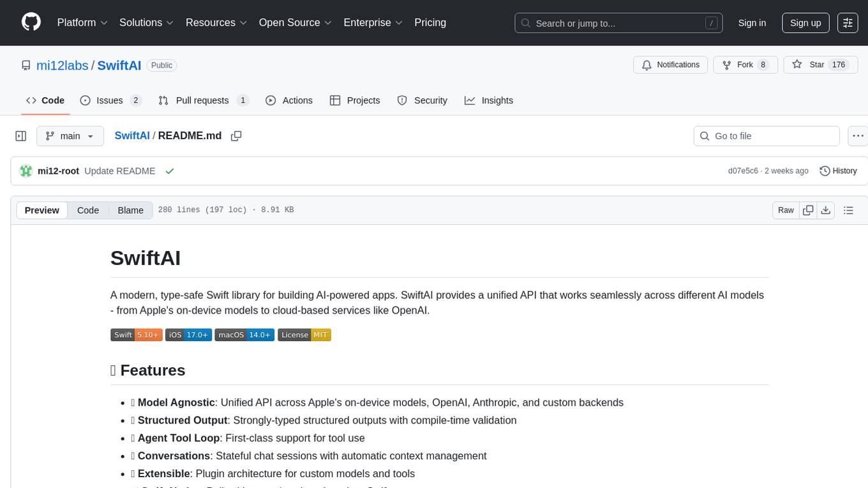
Task: Focus the Search or jump to field
Action: (618, 23)
